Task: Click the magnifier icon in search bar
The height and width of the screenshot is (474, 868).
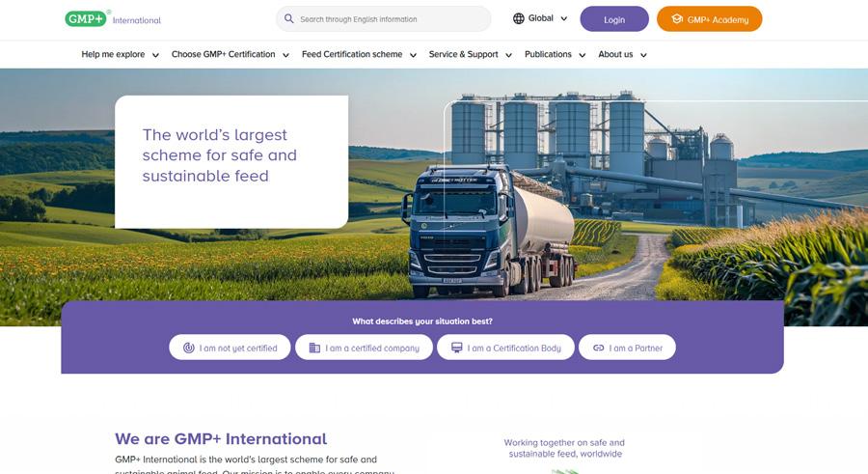Action: click(289, 19)
